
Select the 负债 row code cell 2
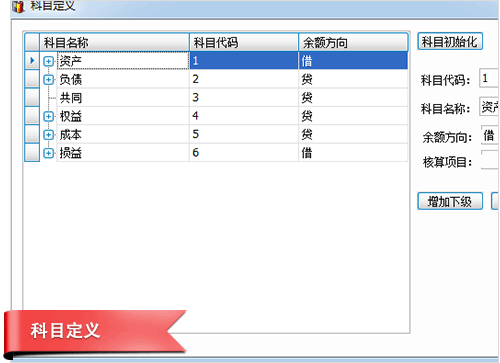point(244,79)
